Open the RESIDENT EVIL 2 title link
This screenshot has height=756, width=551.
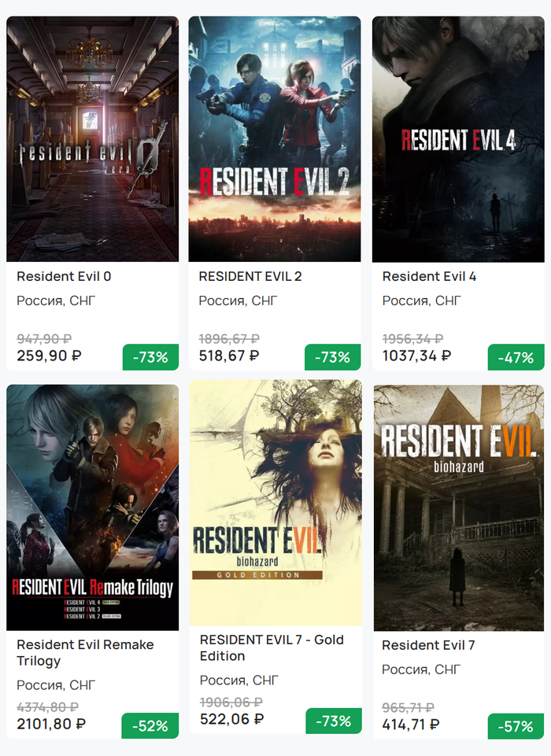250,276
